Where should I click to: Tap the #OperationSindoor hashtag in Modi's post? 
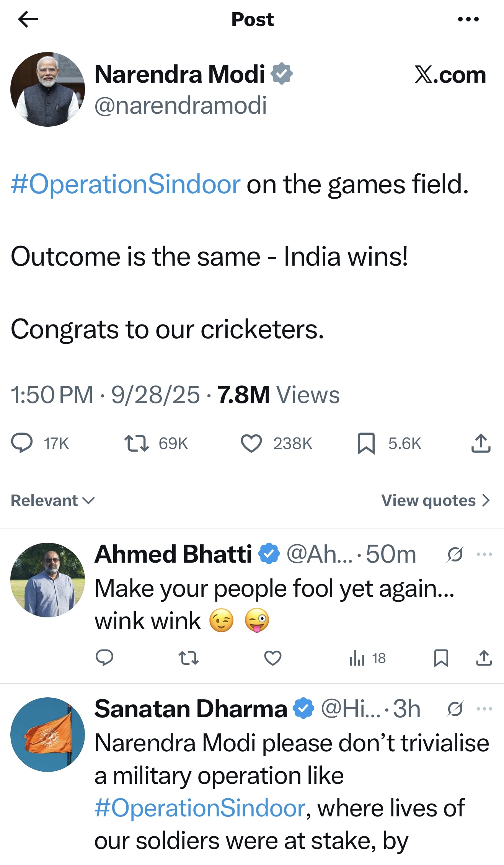(126, 184)
